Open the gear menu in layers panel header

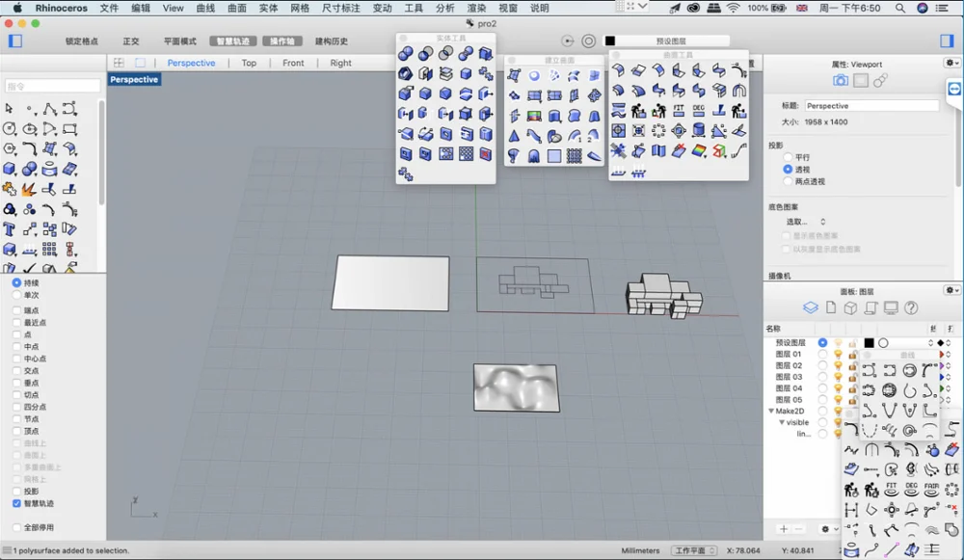coord(951,290)
